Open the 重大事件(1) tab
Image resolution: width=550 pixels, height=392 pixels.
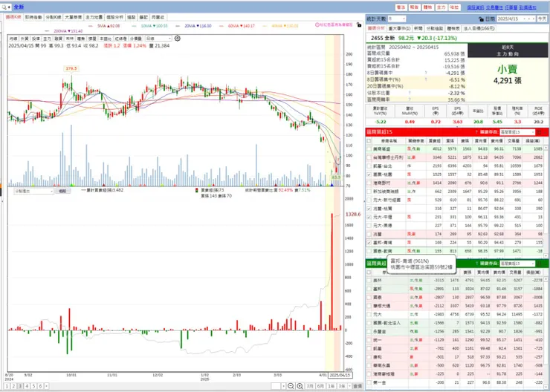point(399,28)
